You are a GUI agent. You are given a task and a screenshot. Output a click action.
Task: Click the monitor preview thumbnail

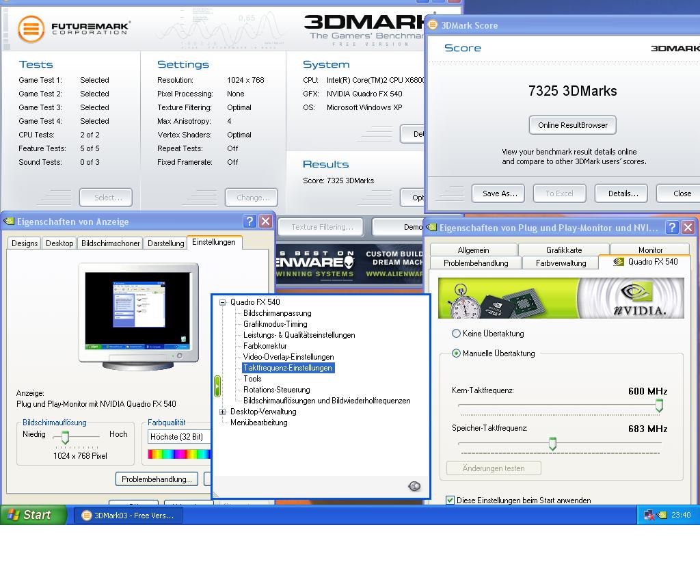138,317
